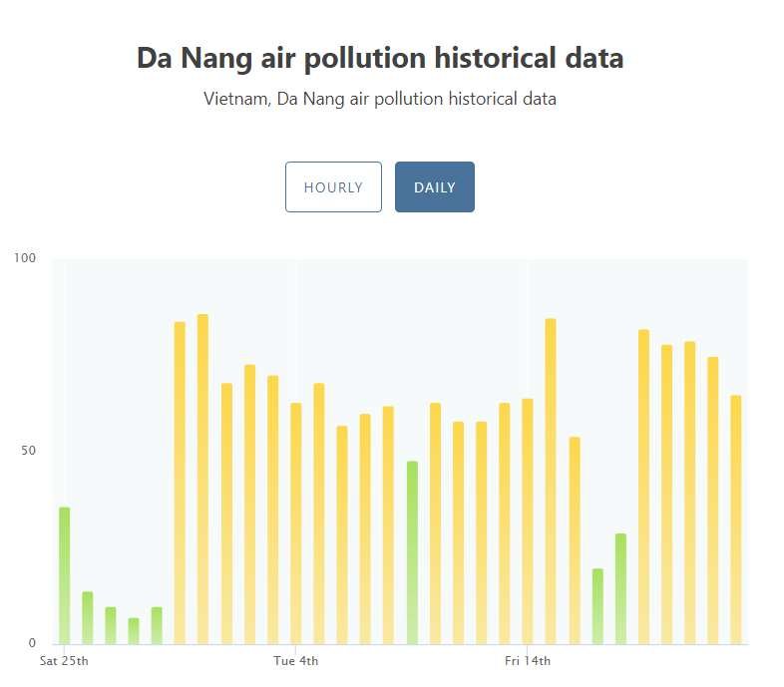Click the last yellow bar on the right
The image size is (784, 687).
(735, 518)
